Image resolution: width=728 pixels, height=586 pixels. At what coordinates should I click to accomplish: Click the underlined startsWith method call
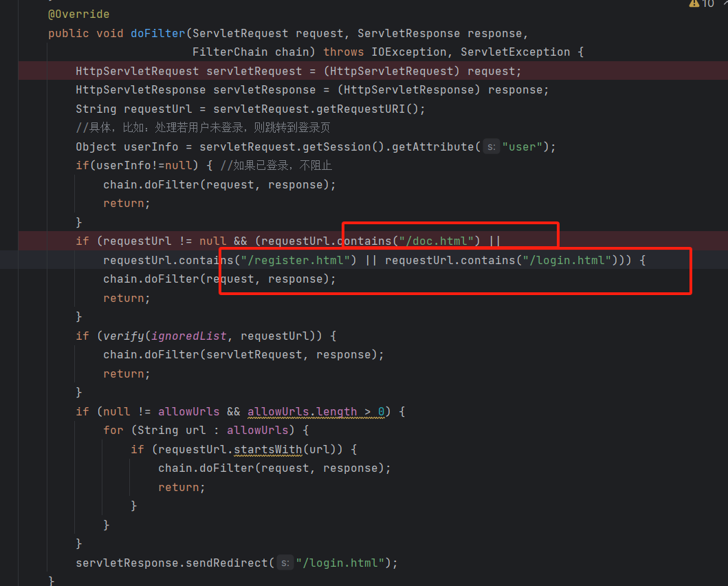(x=268, y=450)
